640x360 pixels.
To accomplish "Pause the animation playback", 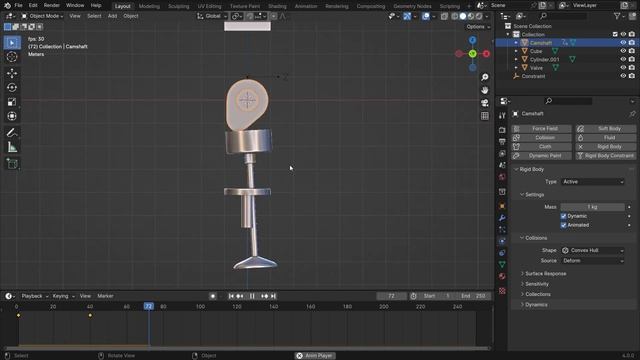I will pyautogui.click(x=252, y=296).
